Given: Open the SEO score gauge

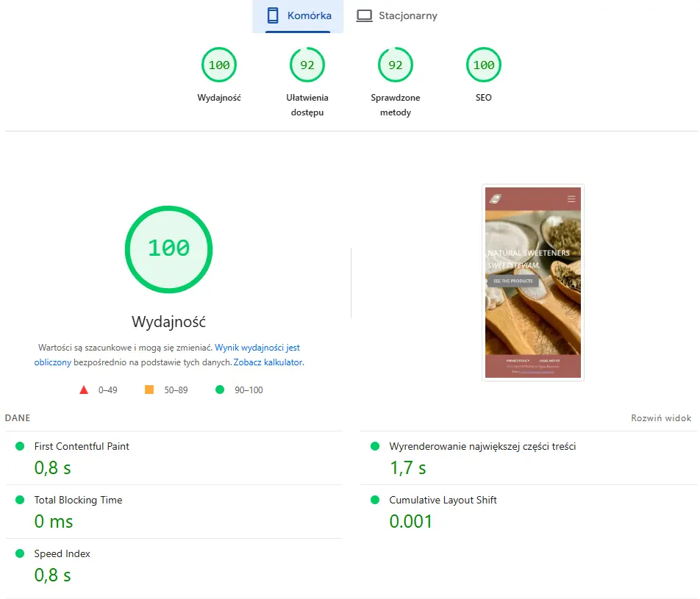Looking at the screenshot, I should [x=484, y=65].
